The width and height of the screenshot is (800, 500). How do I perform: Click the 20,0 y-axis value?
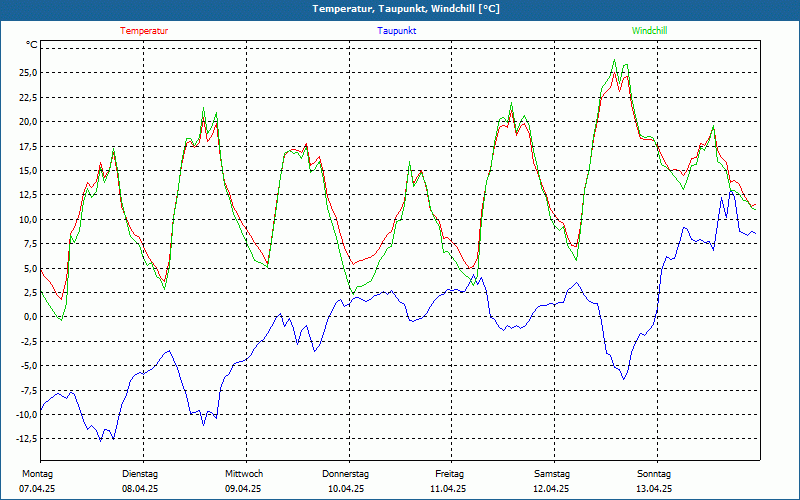(x=27, y=121)
